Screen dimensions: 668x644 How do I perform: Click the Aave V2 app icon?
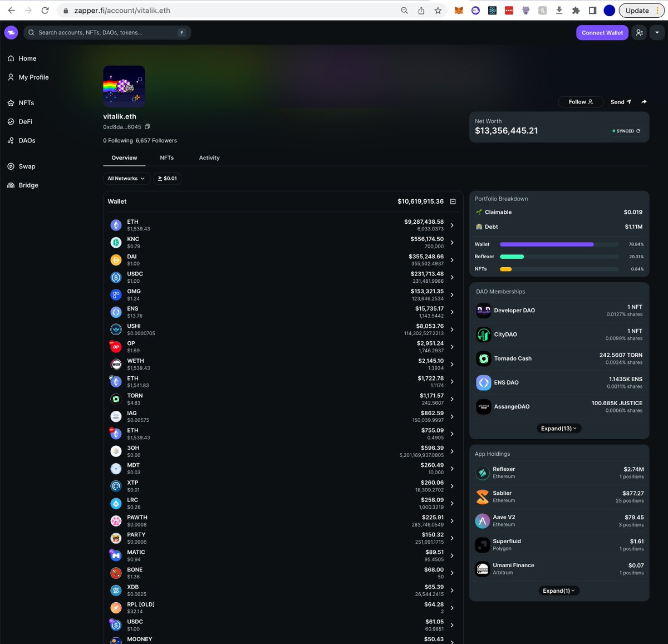point(482,520)
